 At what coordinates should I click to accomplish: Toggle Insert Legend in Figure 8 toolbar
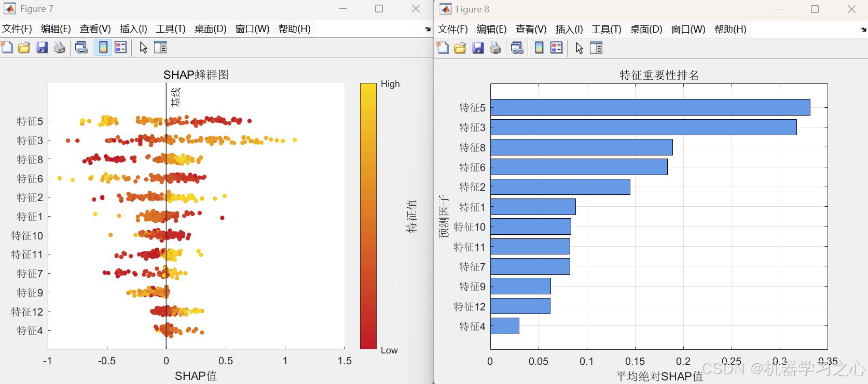coord(557,48)
